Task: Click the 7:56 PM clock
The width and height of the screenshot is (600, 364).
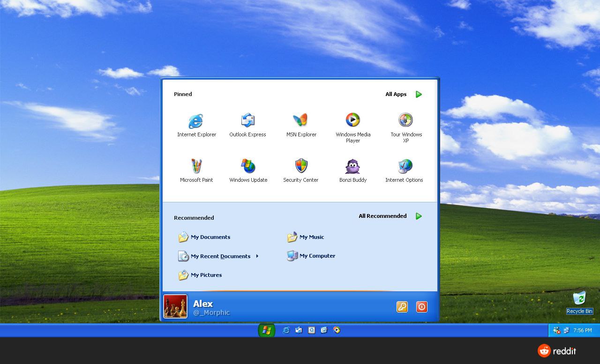Action: tap(583, 330)
